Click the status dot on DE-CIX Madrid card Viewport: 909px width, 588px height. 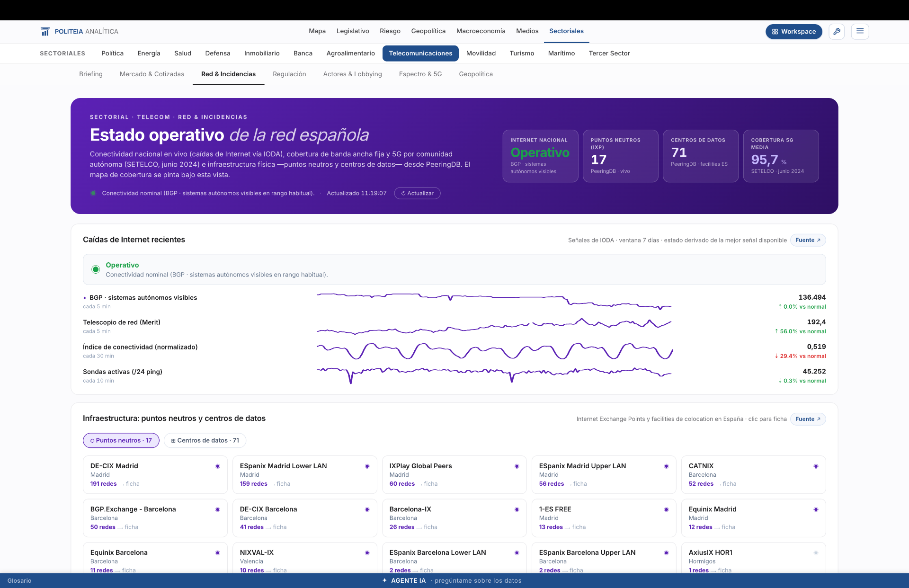tap(218, 466)
